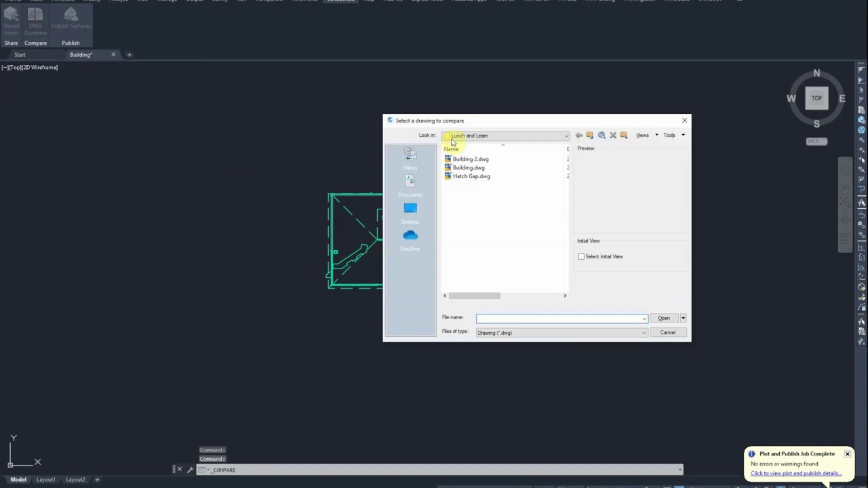Add a new layout with the plus
This screenshot has width=868, height=488.
(97, 480)
